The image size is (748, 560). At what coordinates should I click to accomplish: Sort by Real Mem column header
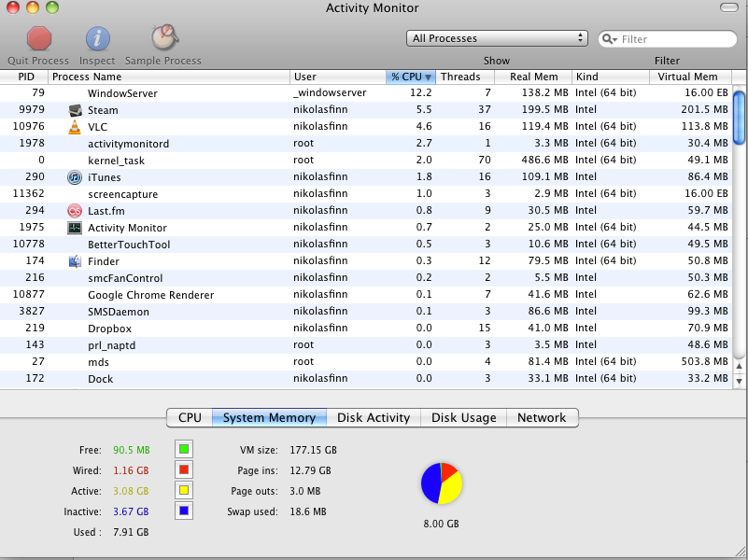click(533, 77)
